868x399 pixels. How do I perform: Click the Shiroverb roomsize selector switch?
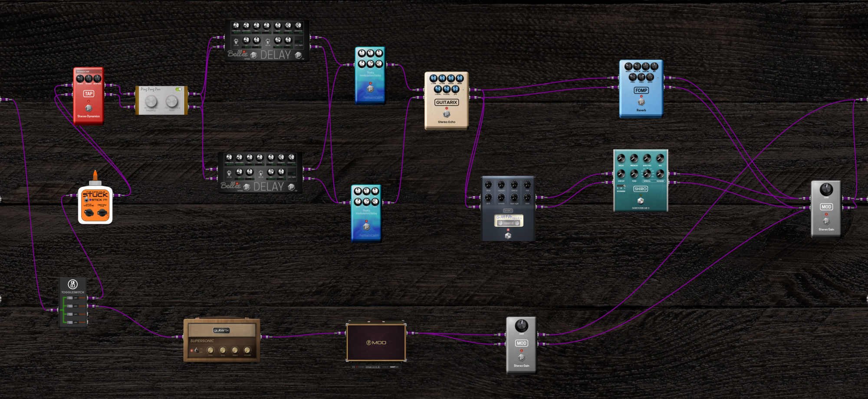click(x=621, y=186)
